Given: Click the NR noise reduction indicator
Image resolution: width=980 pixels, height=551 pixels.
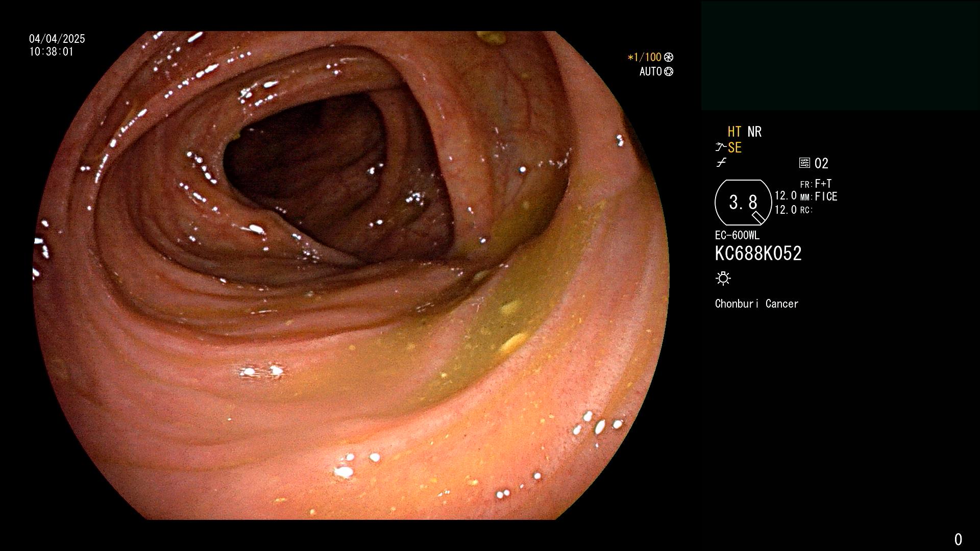Looking at the screenshot, I should coord(754,132).
